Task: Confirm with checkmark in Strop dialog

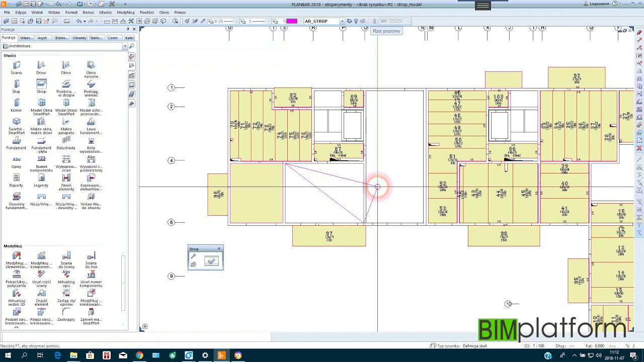Action: 211,261
